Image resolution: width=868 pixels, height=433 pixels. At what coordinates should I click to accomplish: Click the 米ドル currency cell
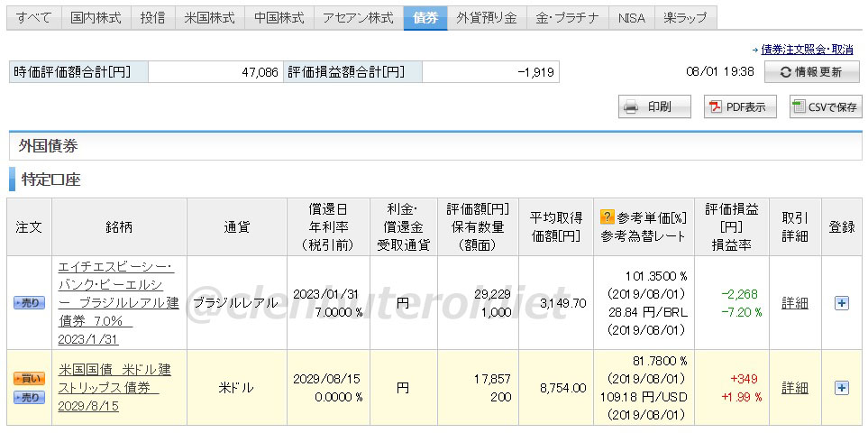click(x=236, y=388)
